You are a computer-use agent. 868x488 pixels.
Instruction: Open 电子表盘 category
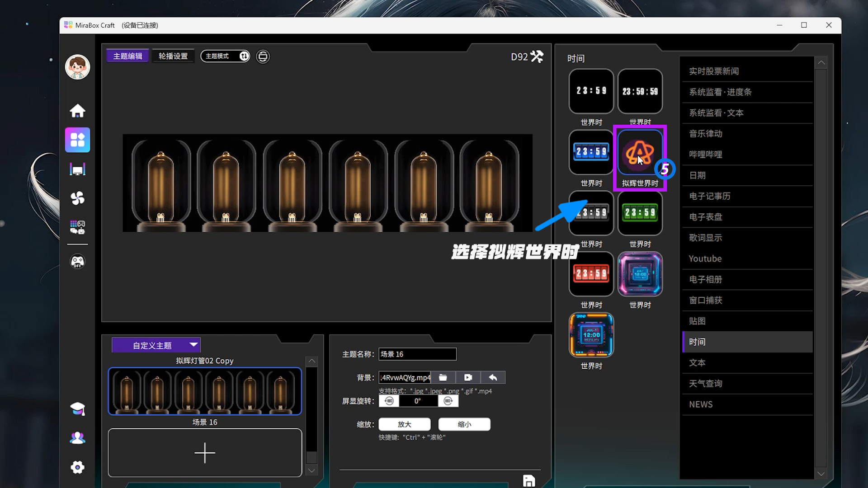tap(747, 217)
